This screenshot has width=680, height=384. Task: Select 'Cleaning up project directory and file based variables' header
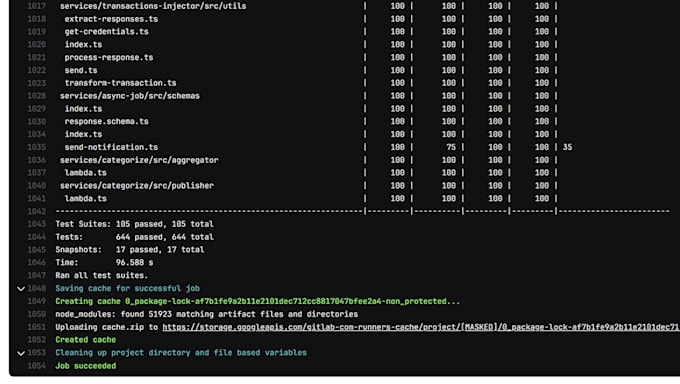tap(181, 353)
